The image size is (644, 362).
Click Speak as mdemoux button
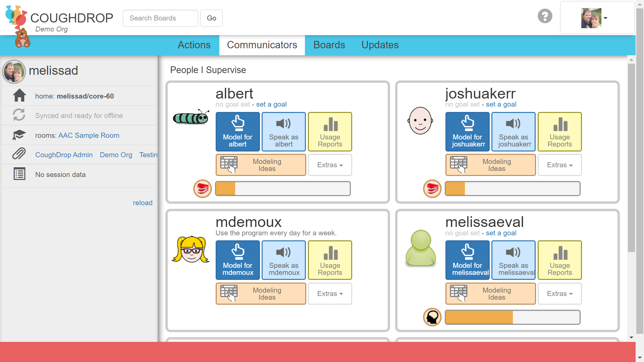coord(284,260)
